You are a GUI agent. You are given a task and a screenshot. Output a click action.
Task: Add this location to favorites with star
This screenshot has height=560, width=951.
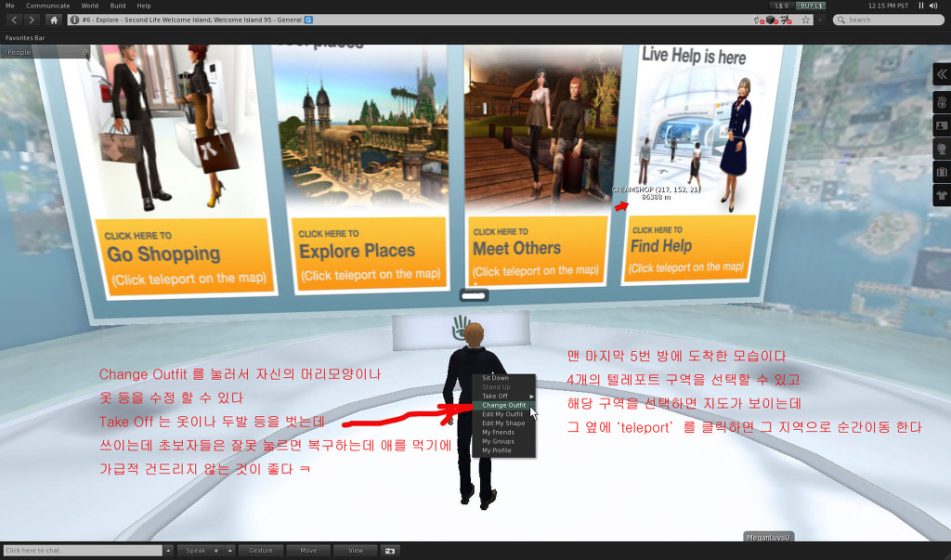point(805,20)
